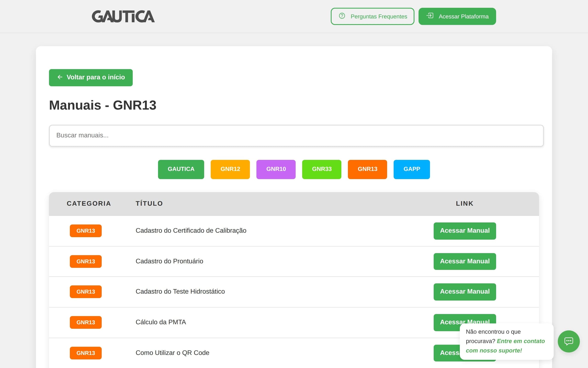Click 'Cadastro do Teste Hidrostático' title text
Image resolution: width=588 pixels, height=368 pixels.
tap(180, 292)
